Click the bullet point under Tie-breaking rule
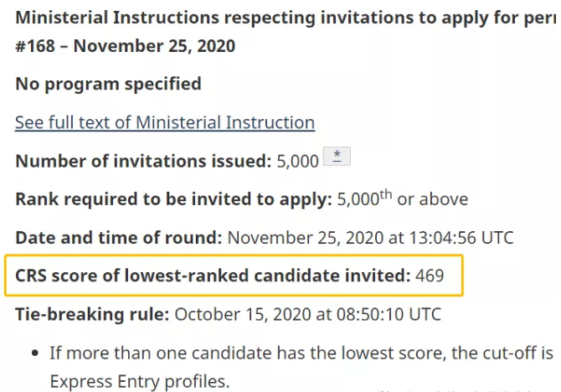561x392 pixels. point(33,353)
